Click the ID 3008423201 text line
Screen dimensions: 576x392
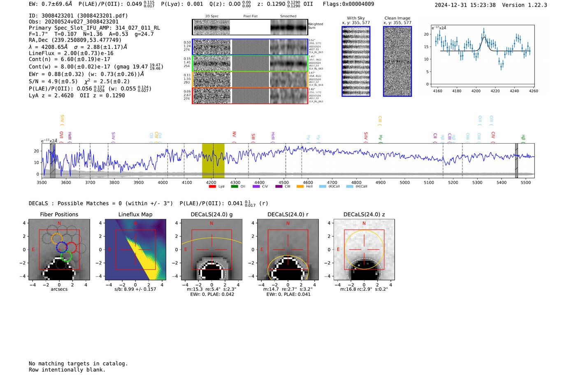[x=78, y=16]
